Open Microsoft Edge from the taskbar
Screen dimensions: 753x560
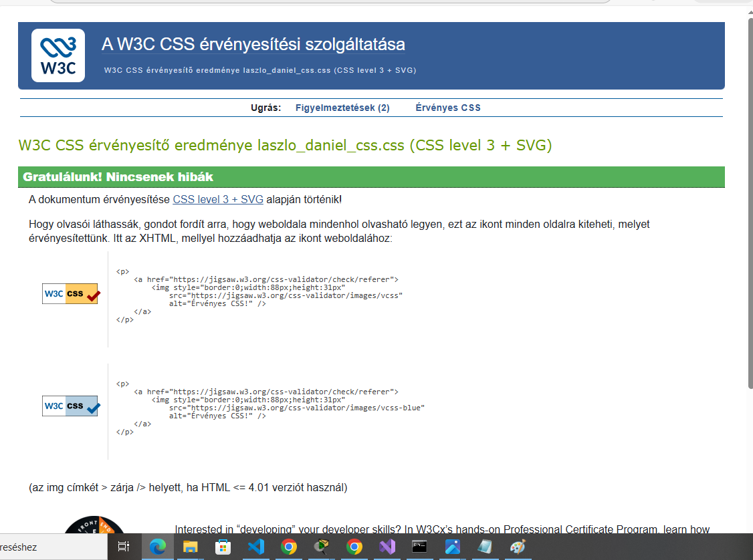point(158,547)
